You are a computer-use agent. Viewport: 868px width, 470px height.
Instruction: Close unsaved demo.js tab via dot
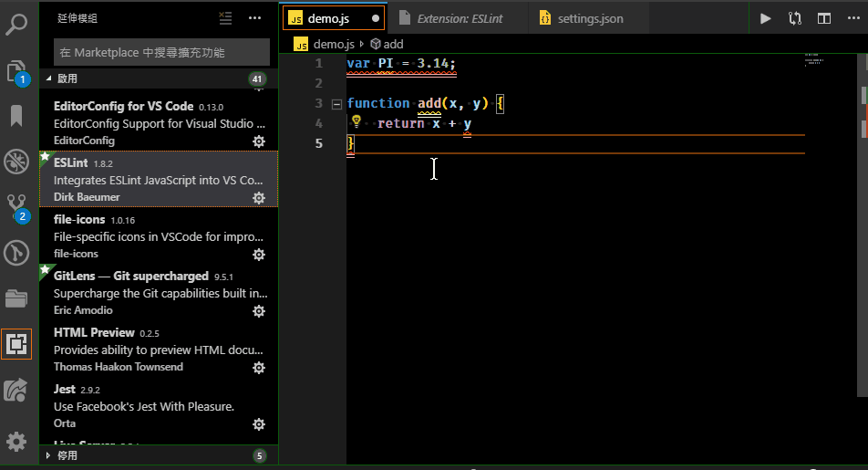coord(376,18)
